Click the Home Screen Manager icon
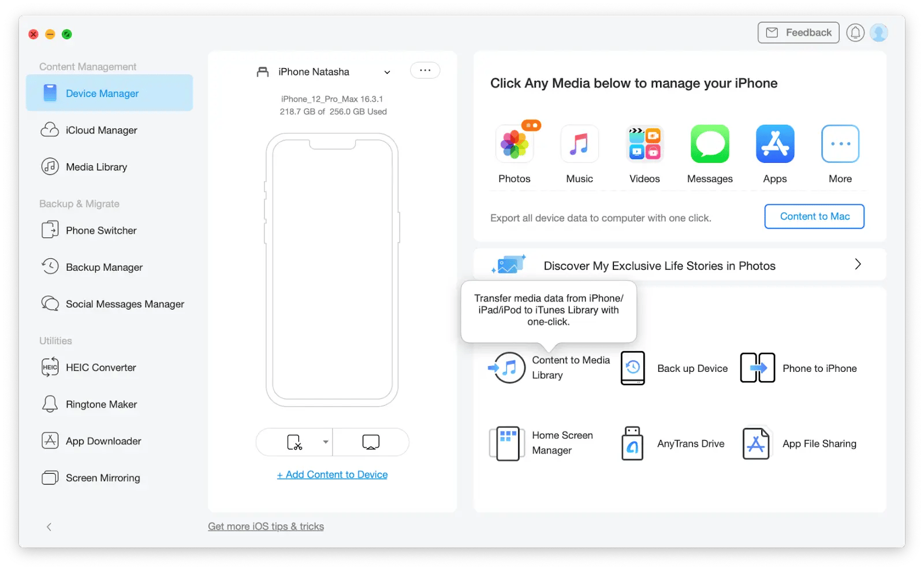924x570 pixels. tap(506, 443)
